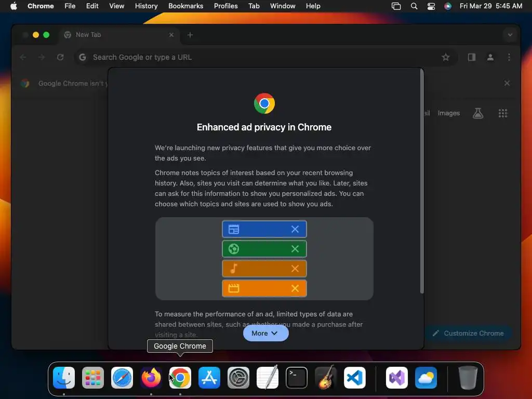
Task: Click the Customize Chrome button
Action: tap(468, 333)
